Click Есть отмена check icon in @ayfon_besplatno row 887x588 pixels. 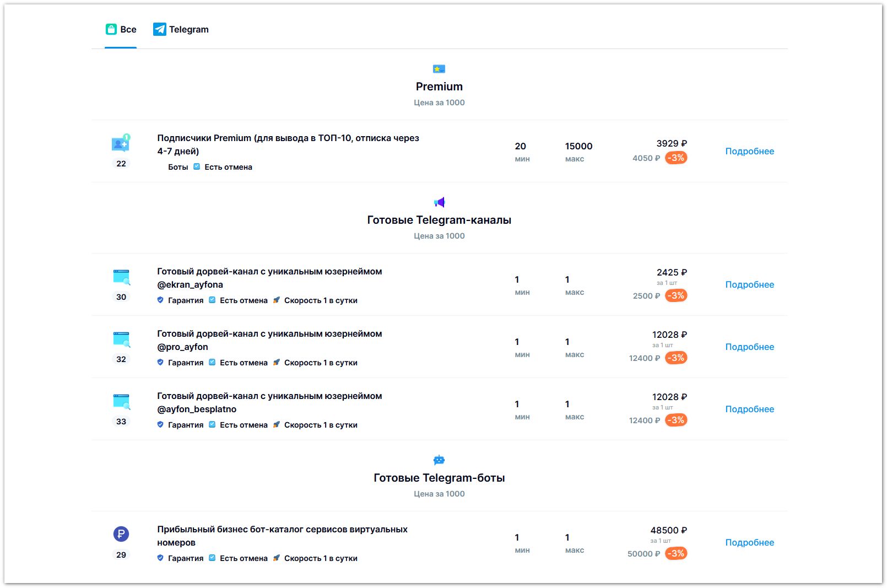pos(212,425)
